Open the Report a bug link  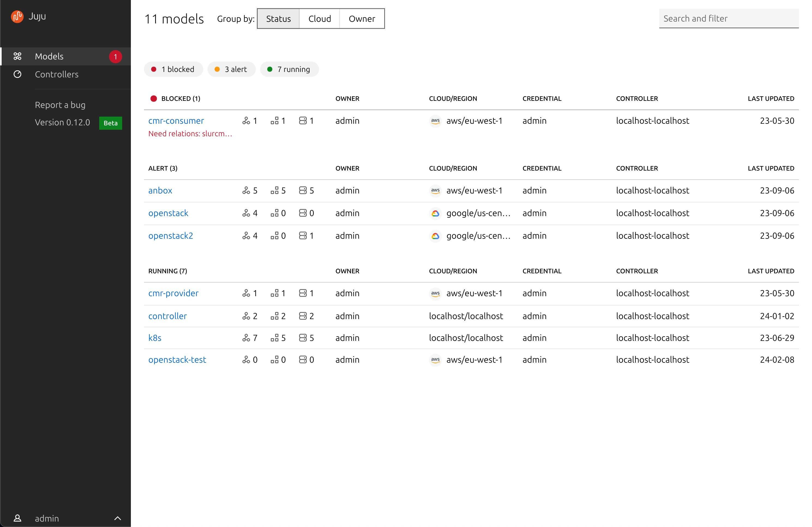[60, 105]
